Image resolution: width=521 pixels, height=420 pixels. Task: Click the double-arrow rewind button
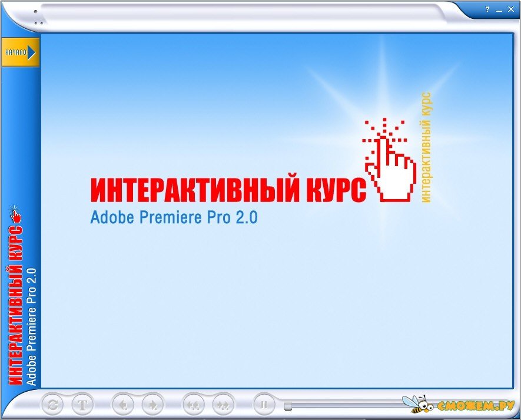(194, 405)
